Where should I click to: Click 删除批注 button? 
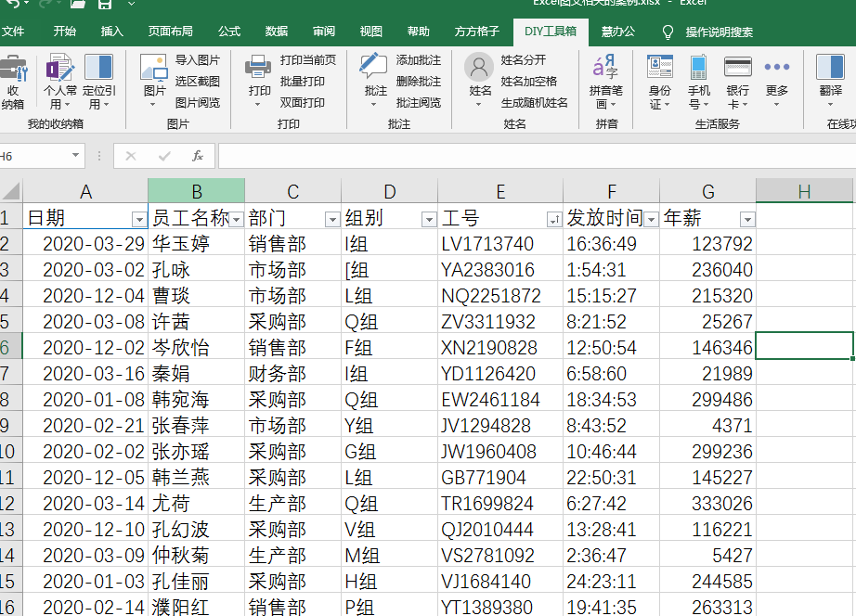pyautogui.click(x=418, y=82)
